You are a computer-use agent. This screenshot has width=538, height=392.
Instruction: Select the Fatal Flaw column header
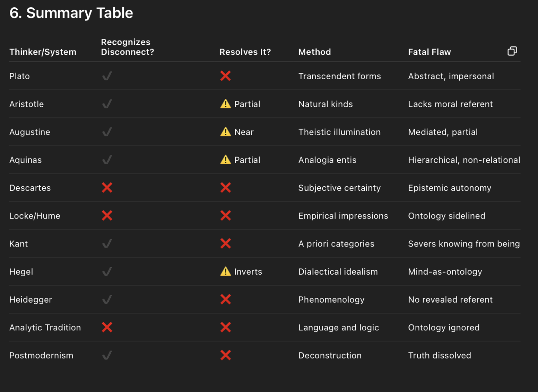click(x=429, y=52)
